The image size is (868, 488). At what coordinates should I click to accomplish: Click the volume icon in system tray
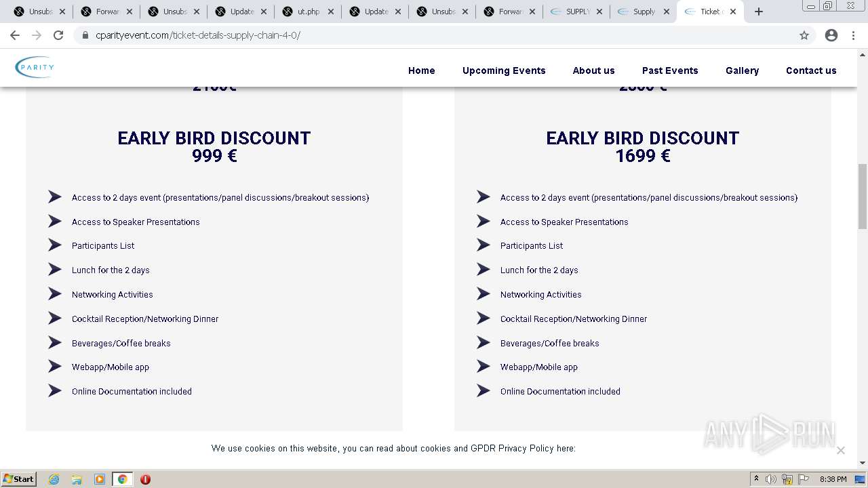coord(770,479)
